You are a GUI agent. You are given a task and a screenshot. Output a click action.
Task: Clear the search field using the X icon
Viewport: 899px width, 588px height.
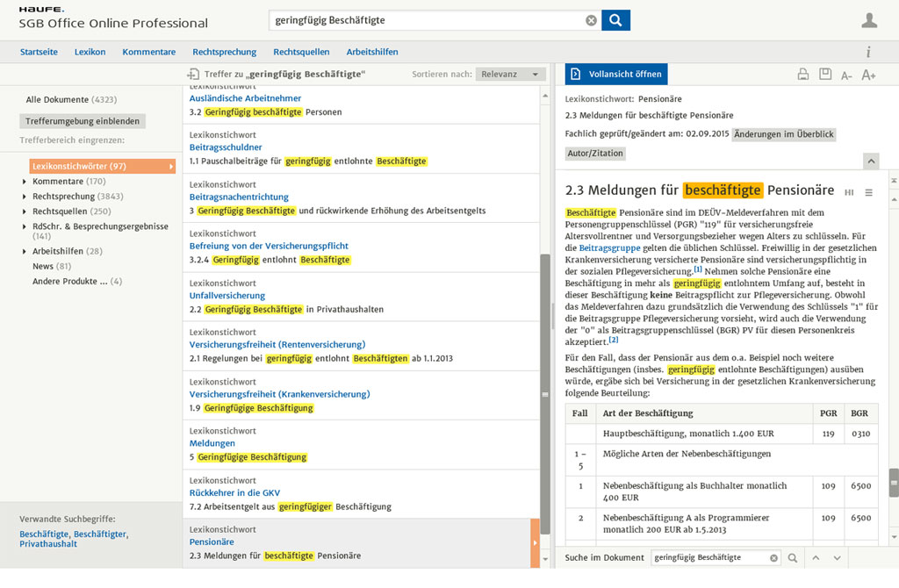590,19
